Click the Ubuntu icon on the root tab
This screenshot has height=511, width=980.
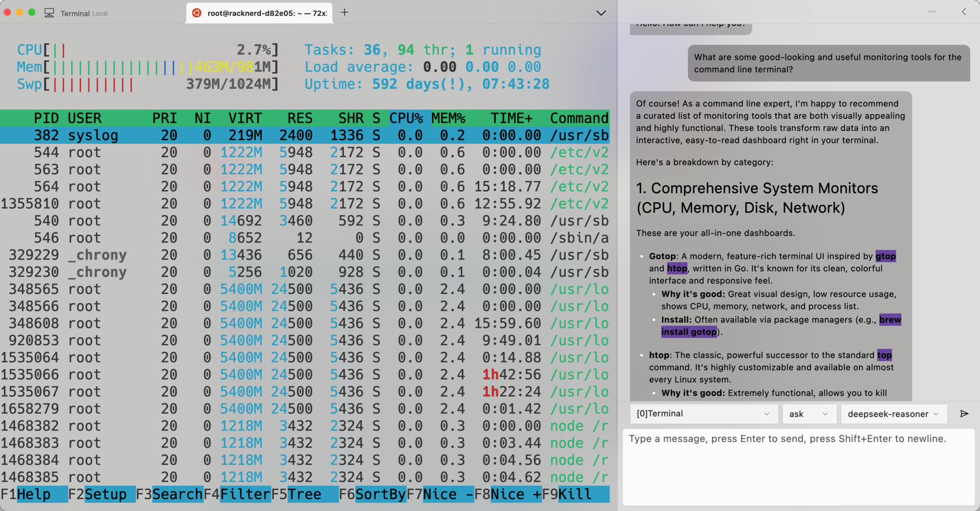click(197, 13)
